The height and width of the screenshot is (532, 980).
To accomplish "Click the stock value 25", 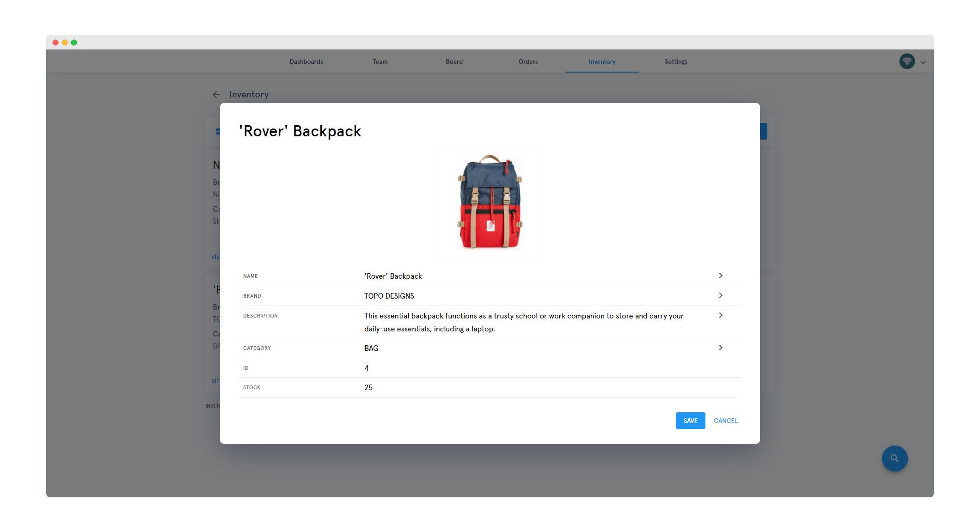I will click(x=368, y=387).
